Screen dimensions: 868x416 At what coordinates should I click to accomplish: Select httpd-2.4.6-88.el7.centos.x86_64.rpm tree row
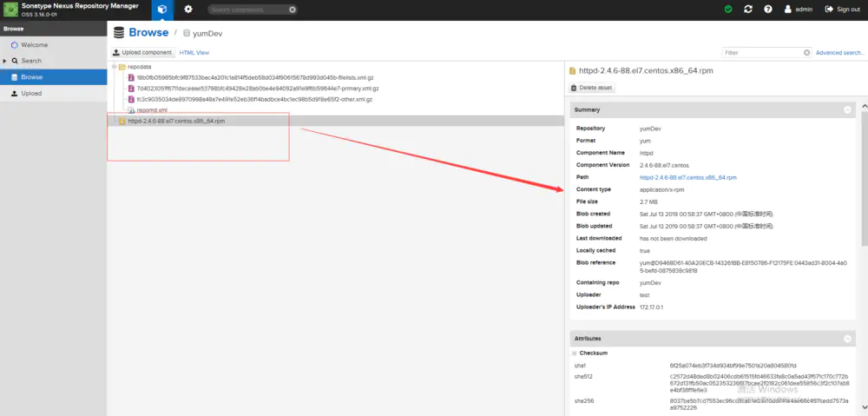tap(335, 121)
